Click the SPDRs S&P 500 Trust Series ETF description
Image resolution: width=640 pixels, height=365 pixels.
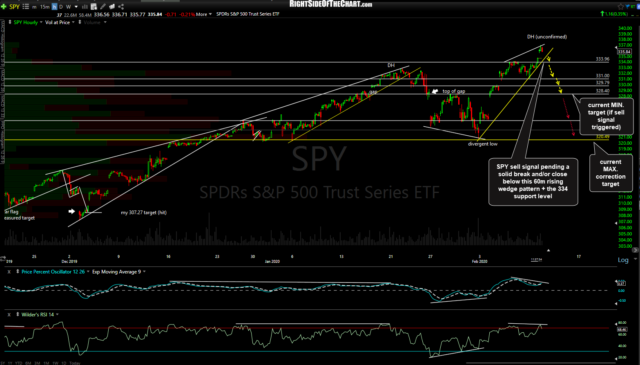pyautogui.click(x=247, y=14)
